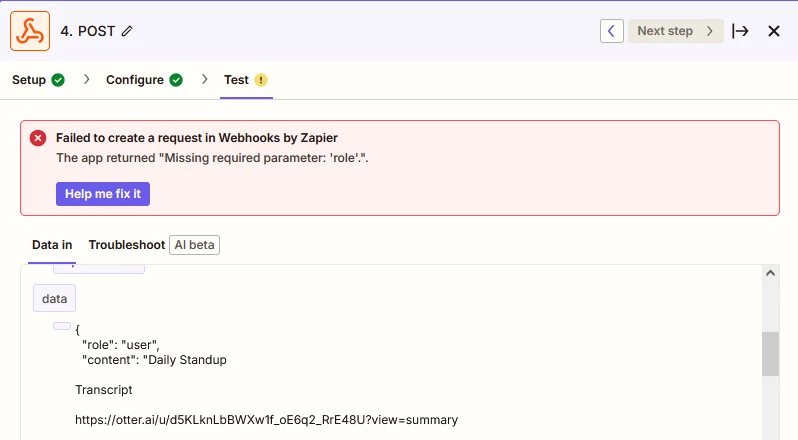The width and height of the screenshot is (798, 440).
Task: Rename step using pencil edit icon
Action: tap(127, 31)
